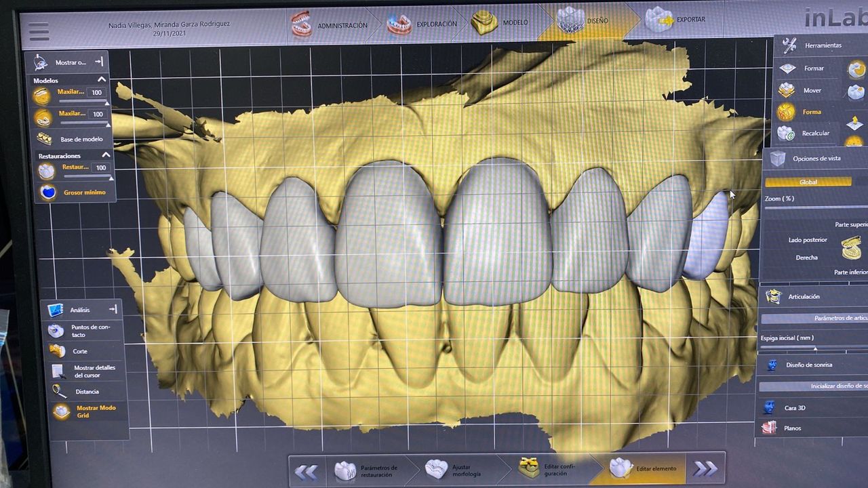
Task: Open the hamburger menu at top left
Action: [x=39, y=31]
